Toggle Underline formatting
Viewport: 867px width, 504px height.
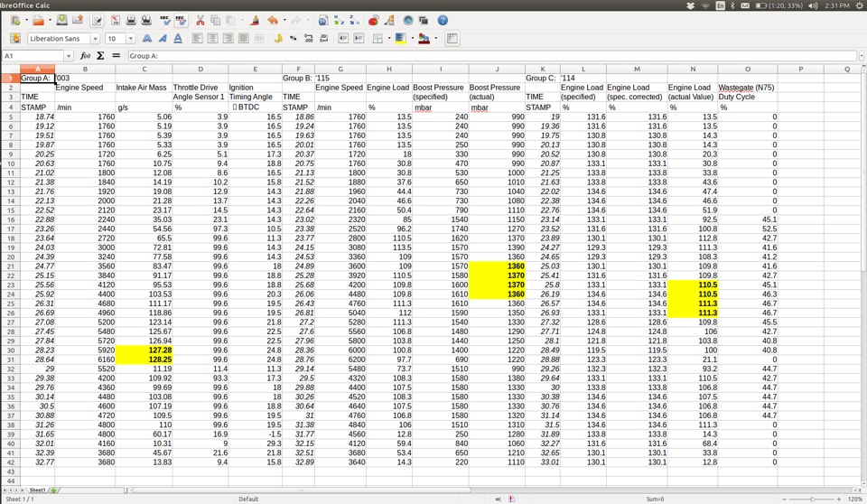(x=178, y=39)
